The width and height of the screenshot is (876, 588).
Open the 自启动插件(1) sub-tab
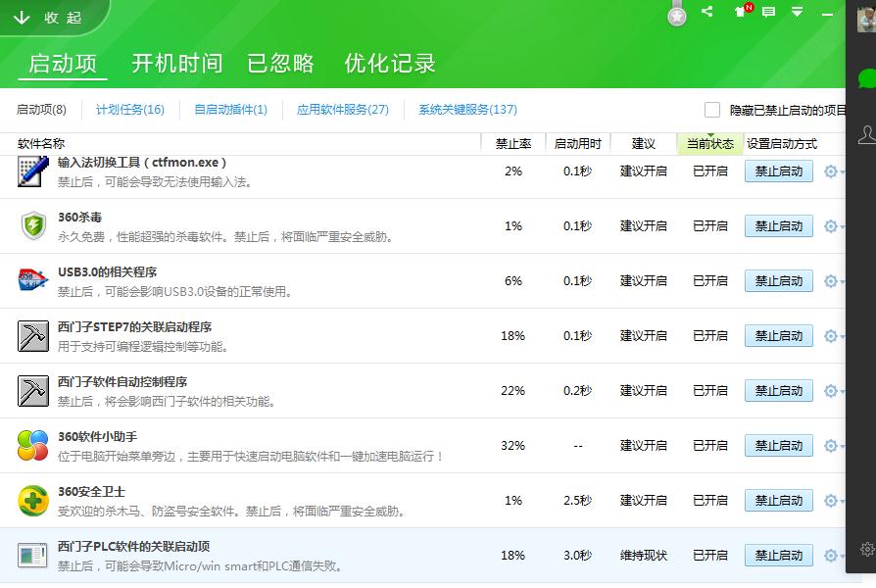tap(230, 110)
